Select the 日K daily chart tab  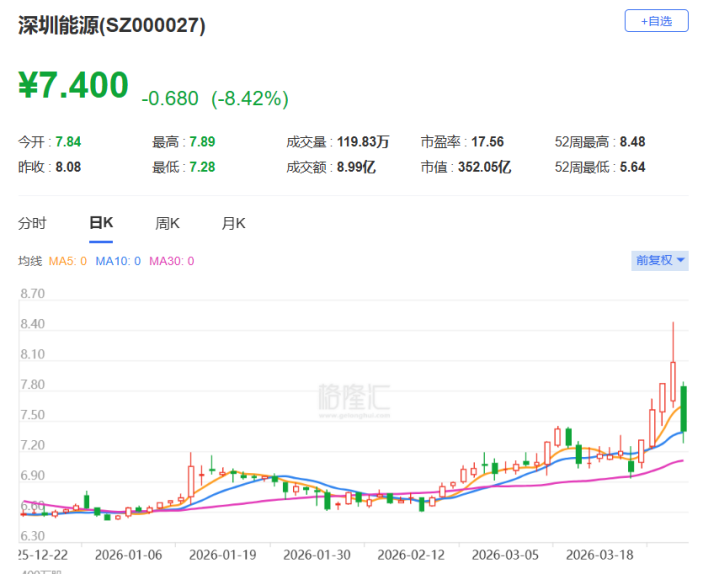point(101,223)
